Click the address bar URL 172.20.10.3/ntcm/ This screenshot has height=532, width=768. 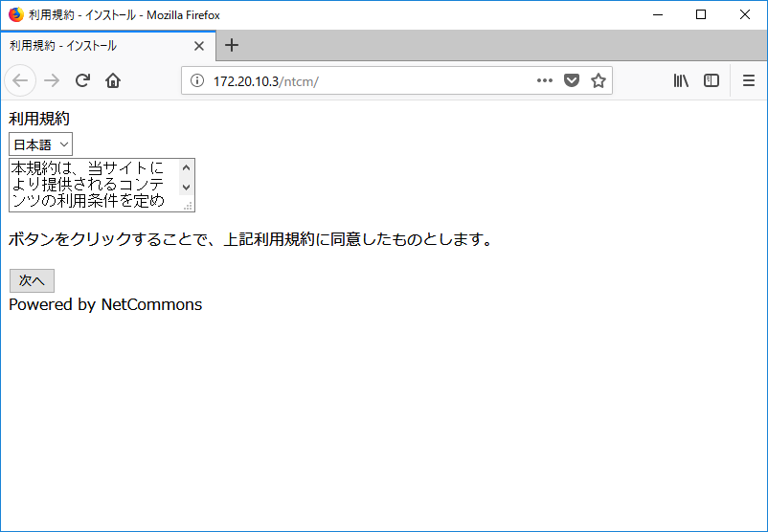click(266, 81)
